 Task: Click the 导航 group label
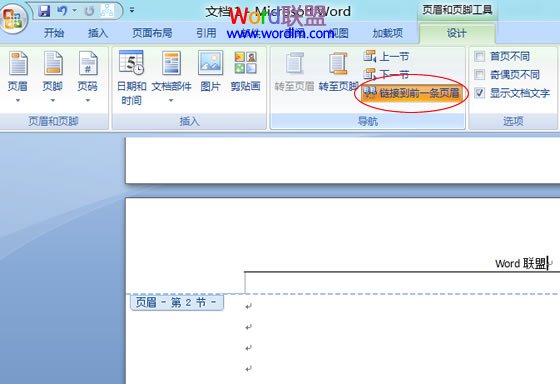click(368, 121)
